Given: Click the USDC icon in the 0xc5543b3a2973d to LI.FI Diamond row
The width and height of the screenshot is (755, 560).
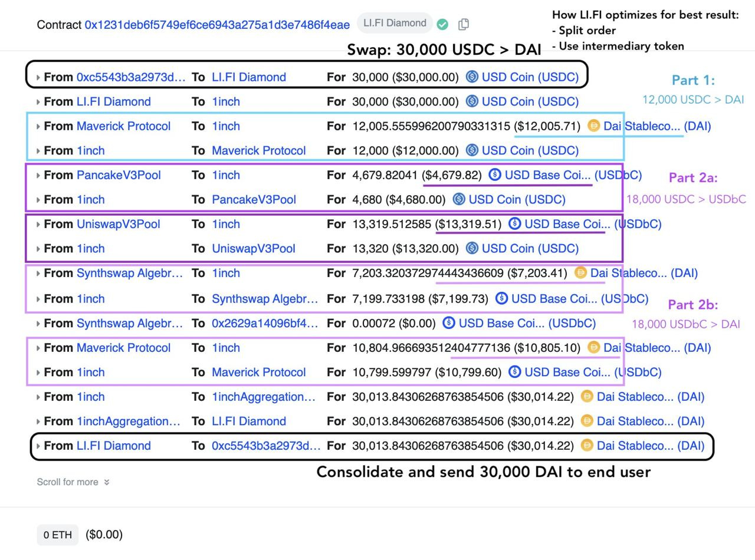Looking at the screenshot, I should (472, 77).
